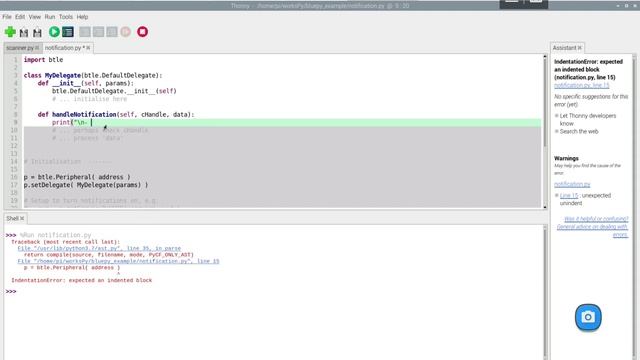Open the View menu

(35, 17)
